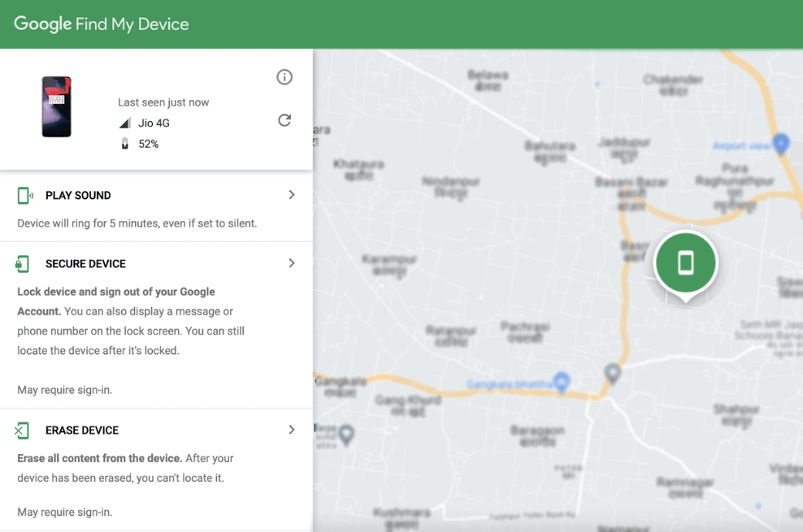This screenshot has height=532, width=803.
Task: Expand Play Sound chevron arrow
Action: click(292, 195)
